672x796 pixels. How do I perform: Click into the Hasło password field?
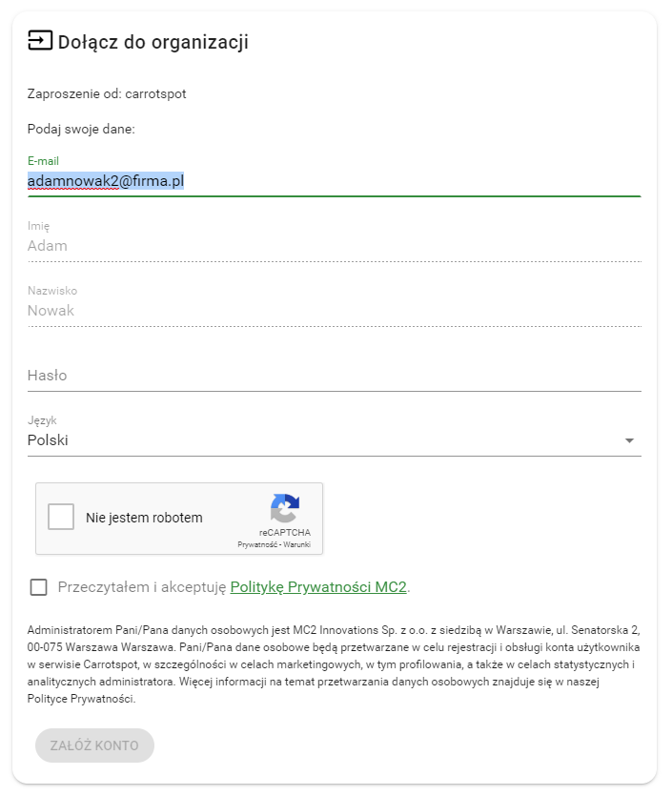334,376
